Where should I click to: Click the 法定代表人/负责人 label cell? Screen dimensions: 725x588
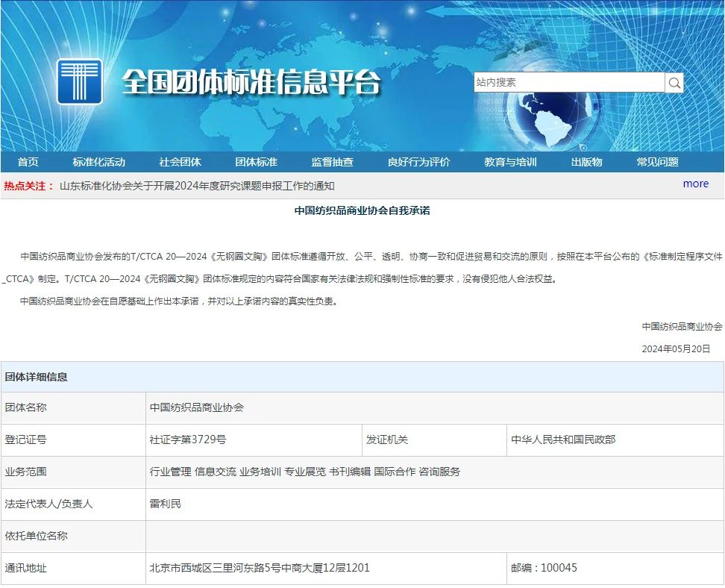click(x=73, y=504)
